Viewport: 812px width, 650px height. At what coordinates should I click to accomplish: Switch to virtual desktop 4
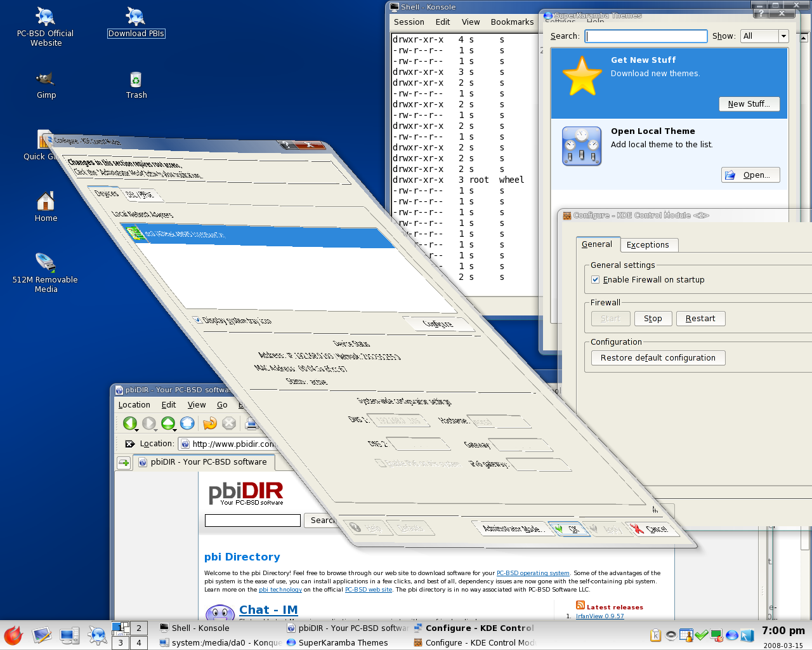click(139, 642)
